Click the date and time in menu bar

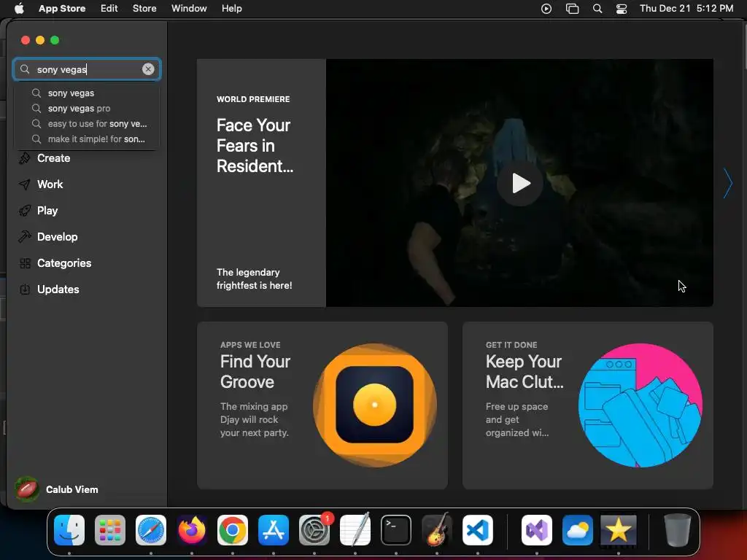(x=686, y=9)
